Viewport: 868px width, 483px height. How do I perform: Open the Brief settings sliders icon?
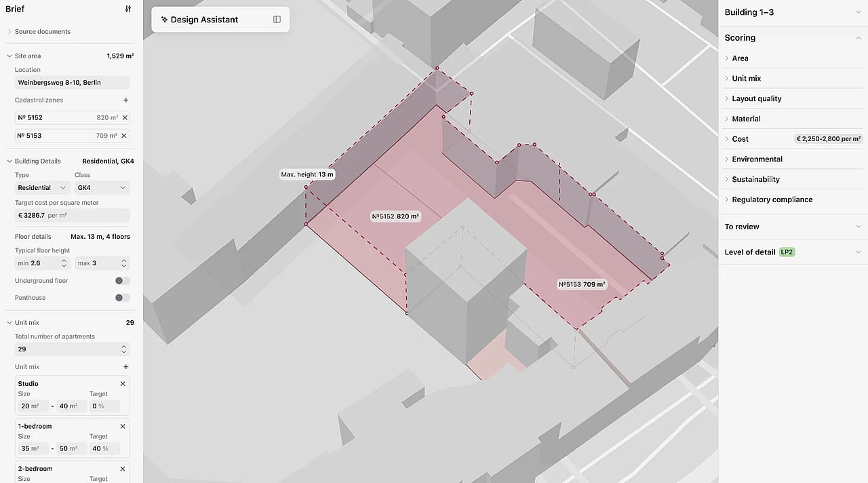[128, 9]
